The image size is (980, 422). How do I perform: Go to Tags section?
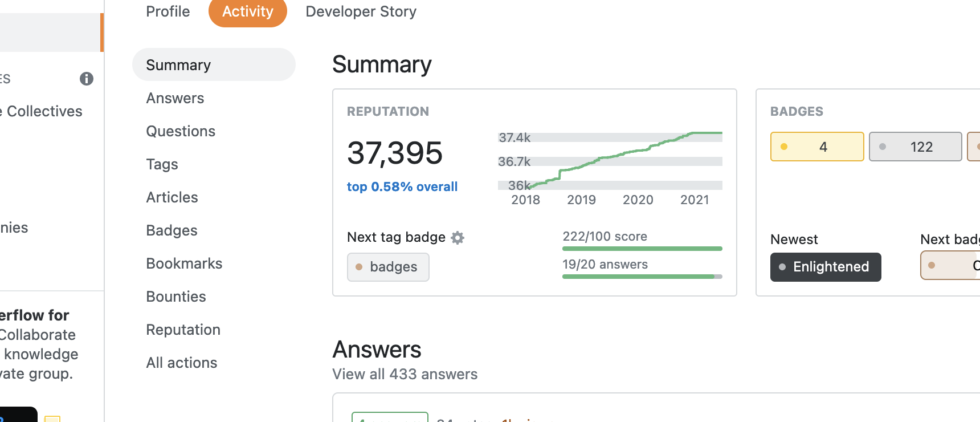point(162,164)
